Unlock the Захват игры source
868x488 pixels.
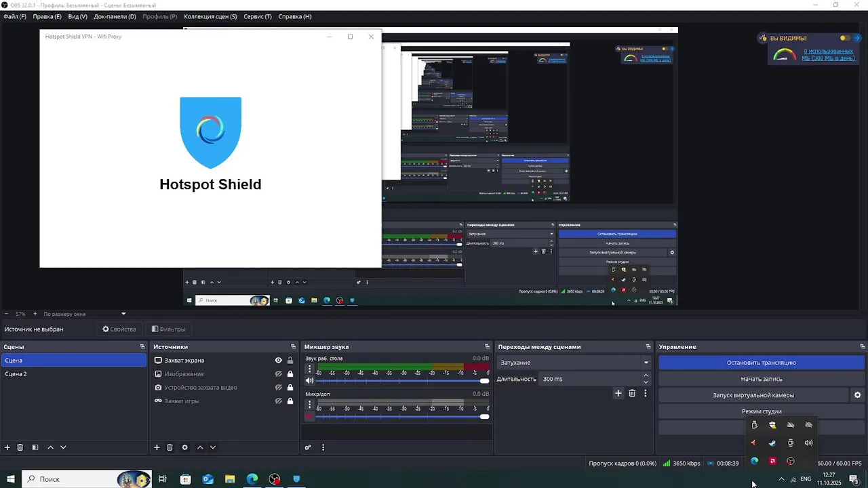pos(290,401)
